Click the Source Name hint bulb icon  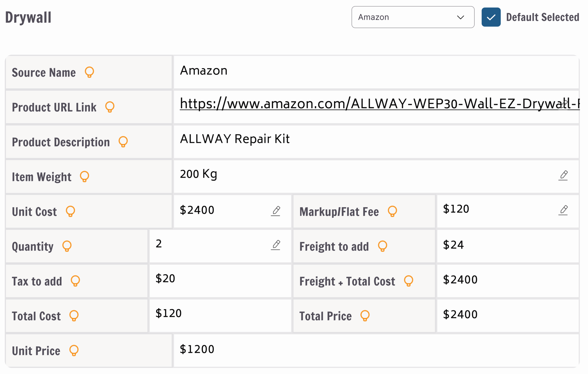point(89,72)
